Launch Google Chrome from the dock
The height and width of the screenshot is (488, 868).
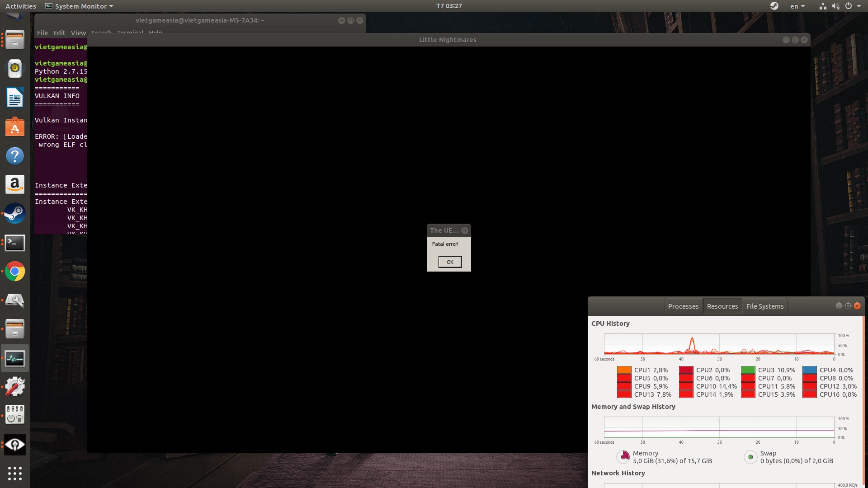pyautogui.click(x=15, y=272)
